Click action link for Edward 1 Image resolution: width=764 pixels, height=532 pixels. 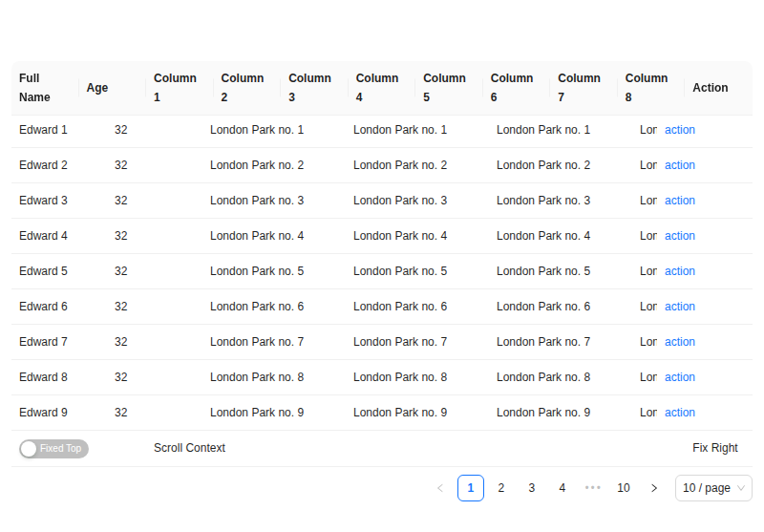[x=680, y=130]
